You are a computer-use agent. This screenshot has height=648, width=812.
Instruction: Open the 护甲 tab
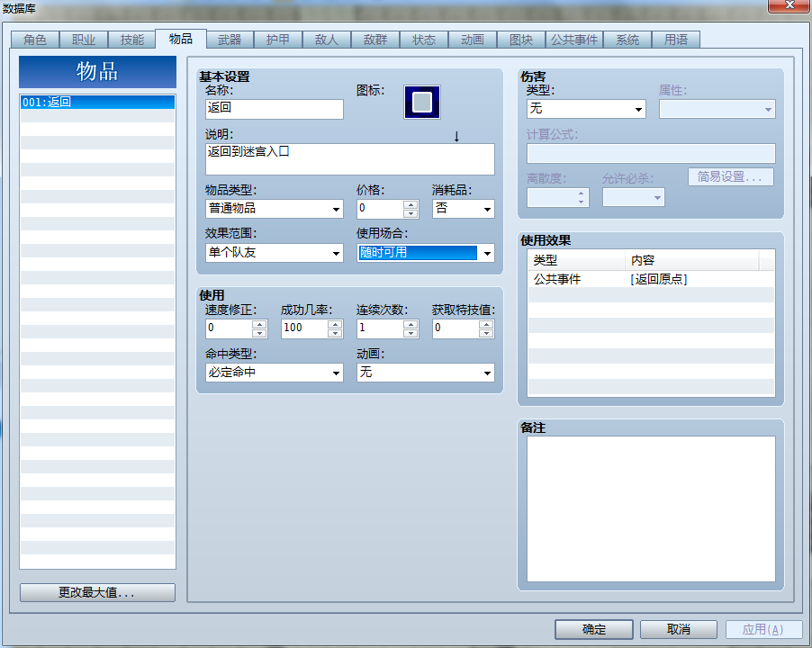(278, 40)
